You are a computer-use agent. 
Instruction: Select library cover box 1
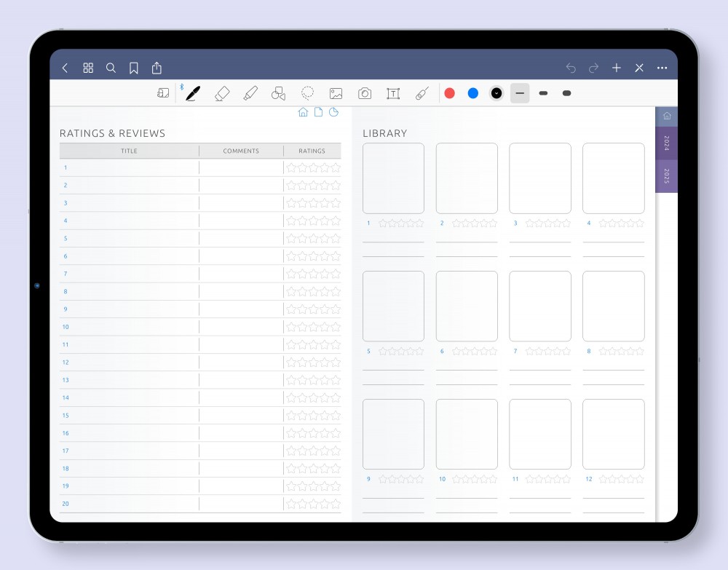tap(393, 178)
